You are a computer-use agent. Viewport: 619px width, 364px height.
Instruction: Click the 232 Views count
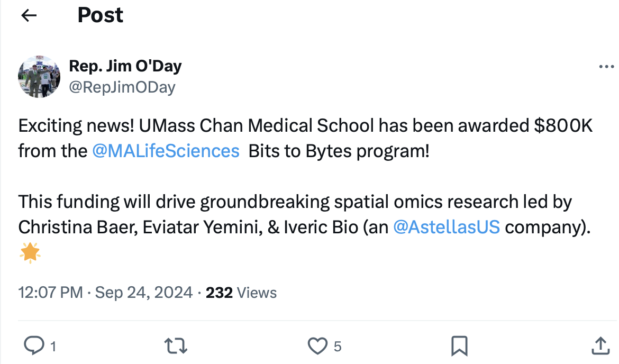241,292
